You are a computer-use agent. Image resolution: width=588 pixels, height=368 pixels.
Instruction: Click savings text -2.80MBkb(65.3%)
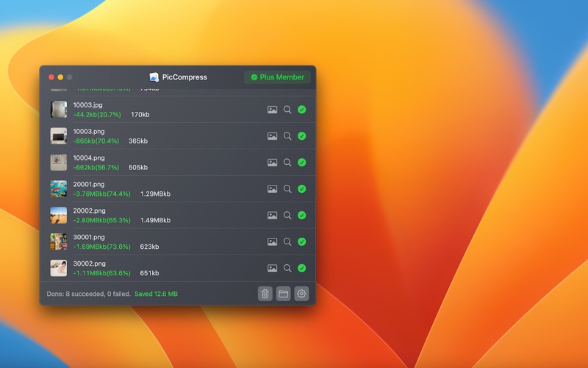click(102, 220)
